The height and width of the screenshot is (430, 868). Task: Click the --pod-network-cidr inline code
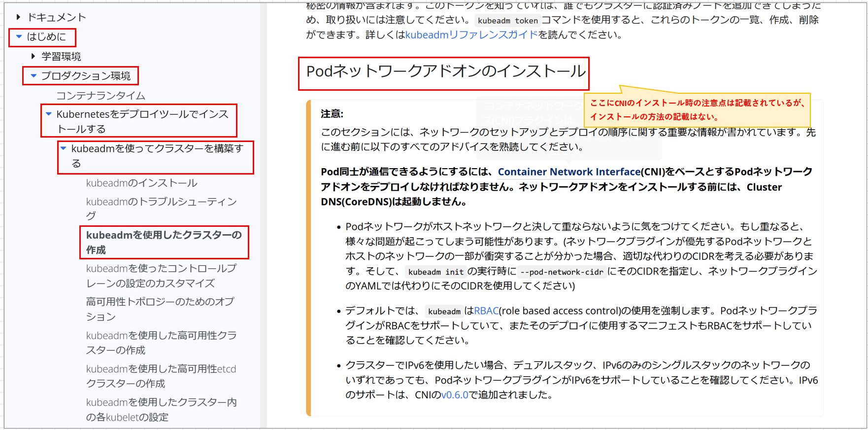point(562,272)
